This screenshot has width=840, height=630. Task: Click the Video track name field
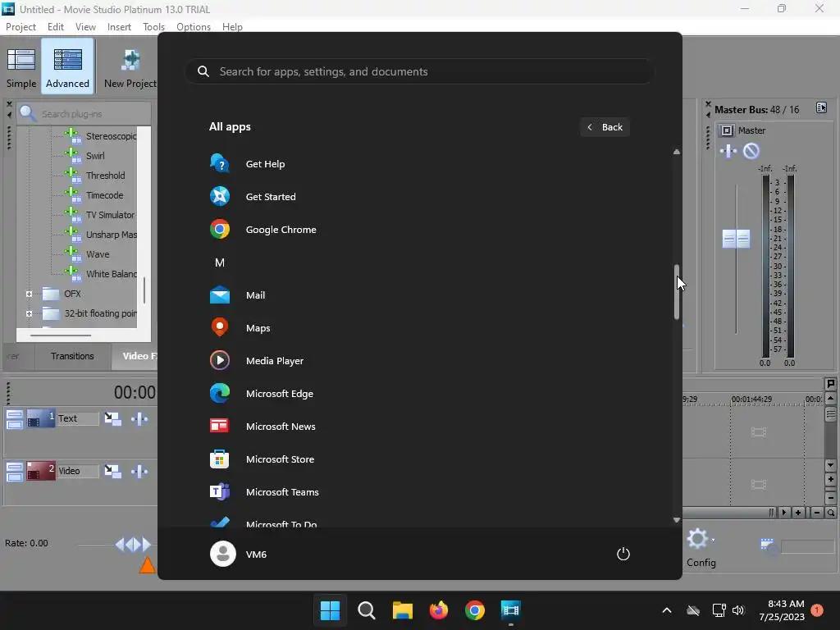78,471
